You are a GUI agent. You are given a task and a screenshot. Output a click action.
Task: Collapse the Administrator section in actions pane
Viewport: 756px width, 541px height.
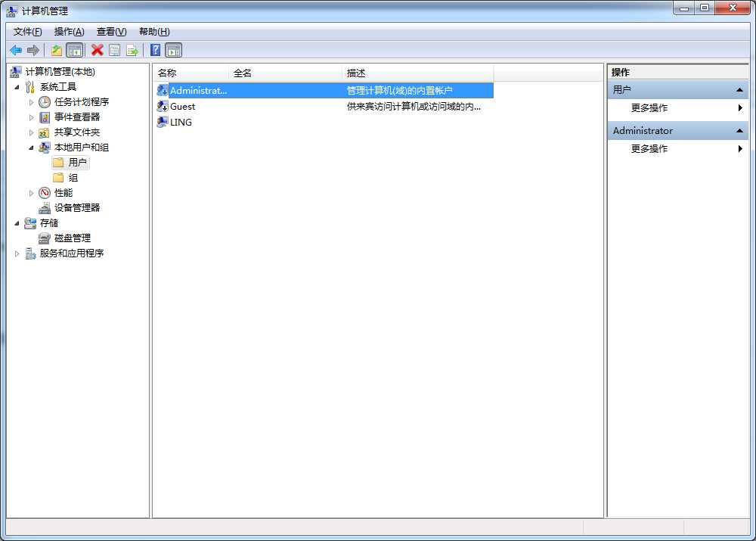pyautogui.click(x=739, y=131)
